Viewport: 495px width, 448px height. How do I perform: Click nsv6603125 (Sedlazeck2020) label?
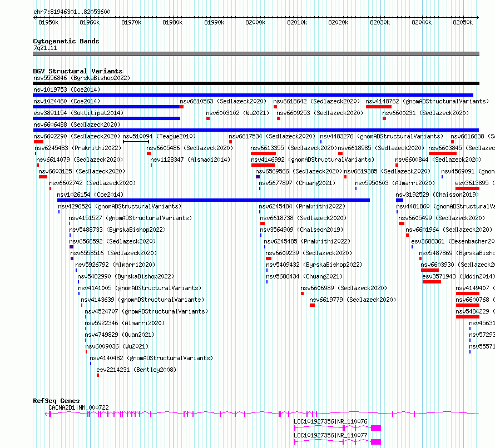coord(82,171)
